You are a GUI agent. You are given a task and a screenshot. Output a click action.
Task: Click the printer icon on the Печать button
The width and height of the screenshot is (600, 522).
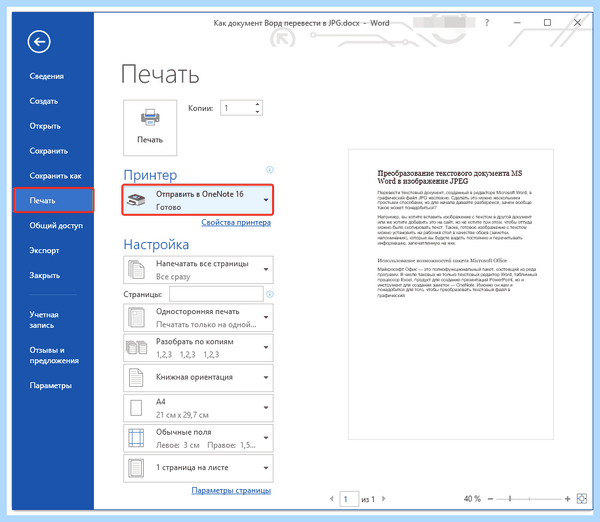tap(150, 117)
